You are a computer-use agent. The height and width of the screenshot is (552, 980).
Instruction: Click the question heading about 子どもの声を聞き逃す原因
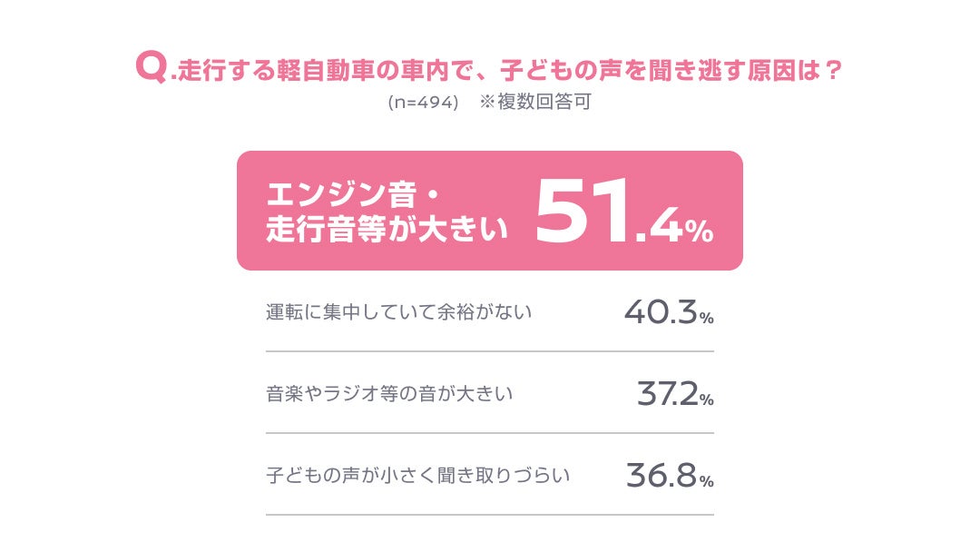pos(506,70)
